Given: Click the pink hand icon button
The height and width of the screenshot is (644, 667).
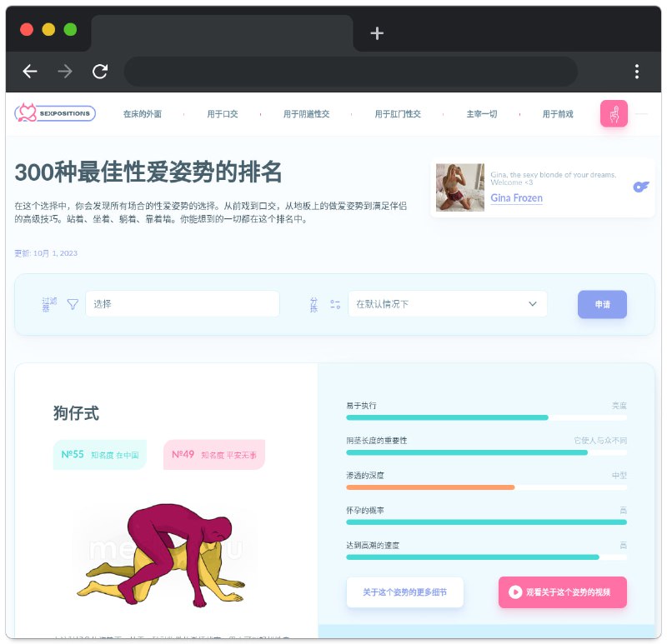Looking at the screenshot, I should coord(614,113).
